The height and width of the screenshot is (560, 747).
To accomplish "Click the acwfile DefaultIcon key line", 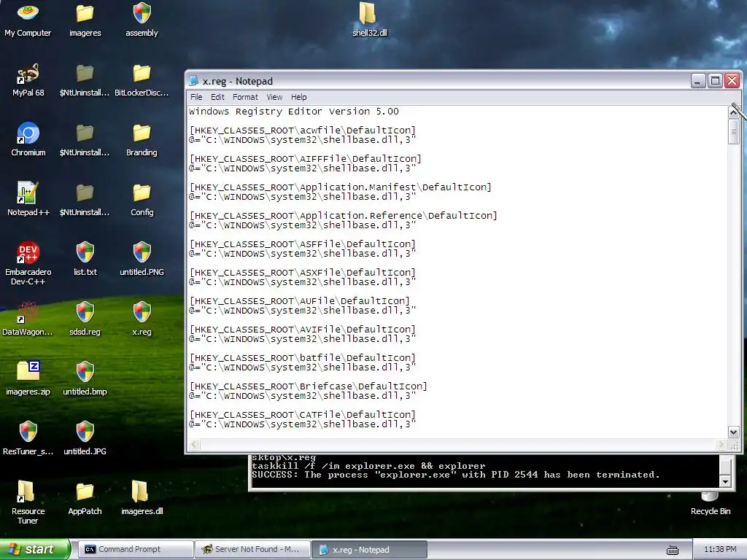I will click(x=303, y=131).
